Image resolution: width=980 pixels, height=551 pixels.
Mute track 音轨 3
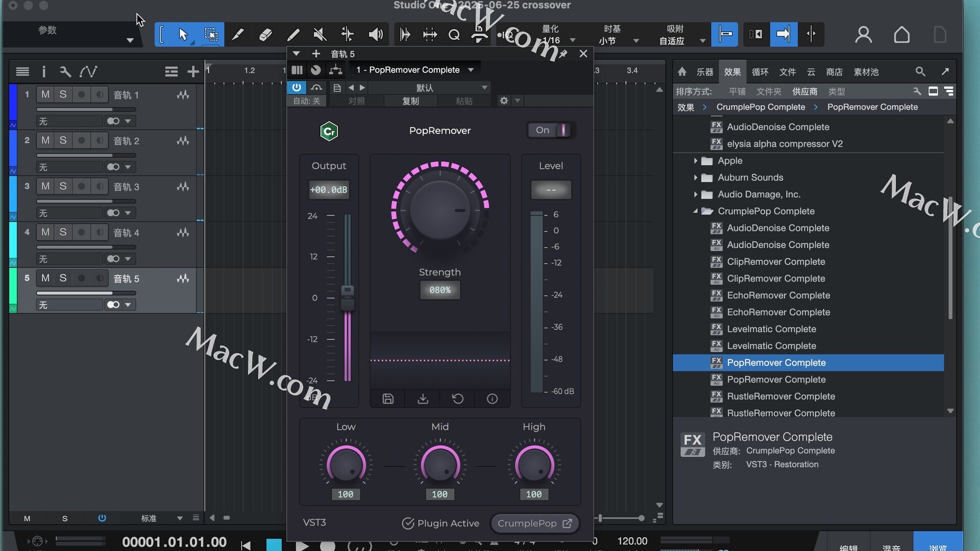click(45, 186)
